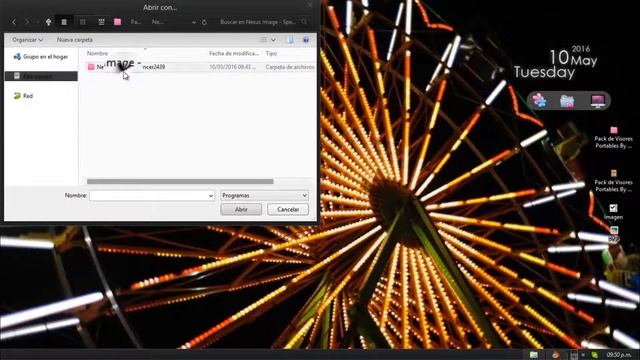
Task: Sort by the Nombre column header
Action: point(97,53)
